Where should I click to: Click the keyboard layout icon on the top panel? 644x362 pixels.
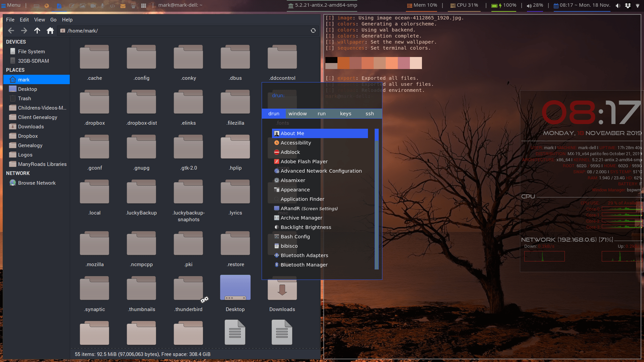point(36,5)
